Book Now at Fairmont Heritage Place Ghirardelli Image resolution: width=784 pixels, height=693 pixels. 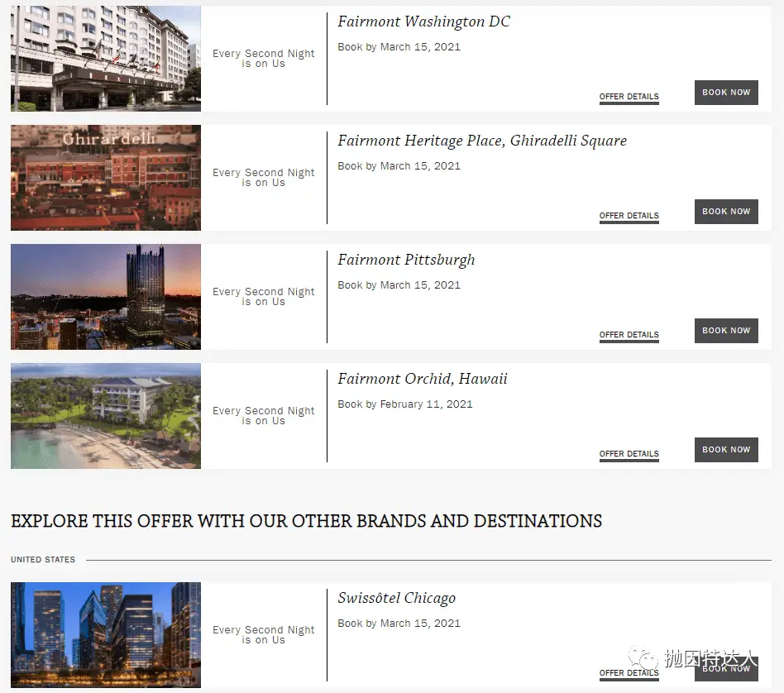[726, 212]
